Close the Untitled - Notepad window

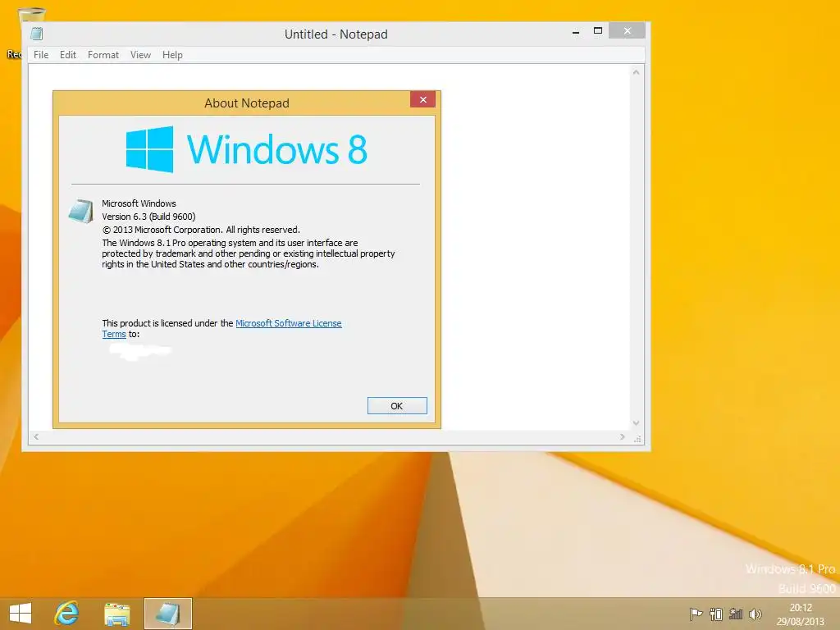coord(627,31)
